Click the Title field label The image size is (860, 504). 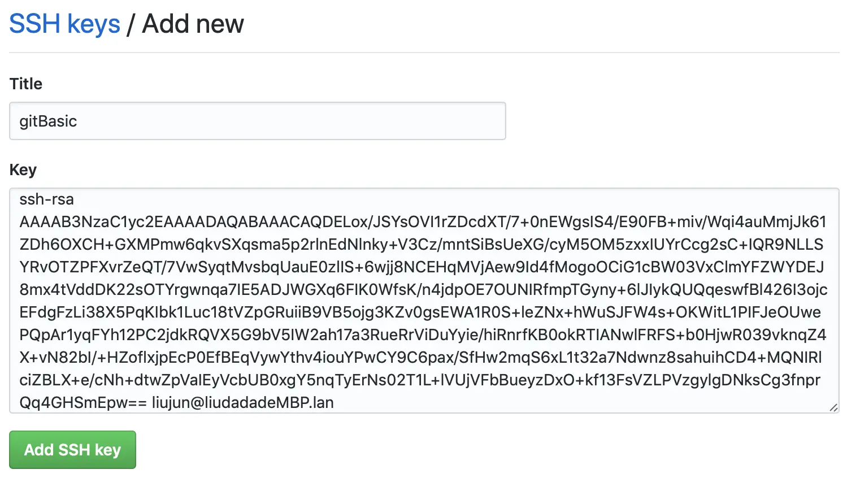pos(26,84)
